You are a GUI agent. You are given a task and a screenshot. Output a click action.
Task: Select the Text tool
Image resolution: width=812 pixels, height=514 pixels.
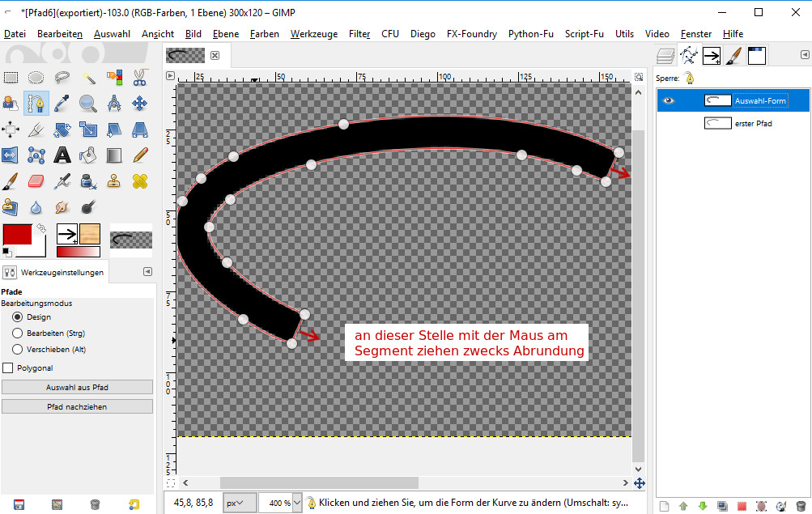[62, 155]
